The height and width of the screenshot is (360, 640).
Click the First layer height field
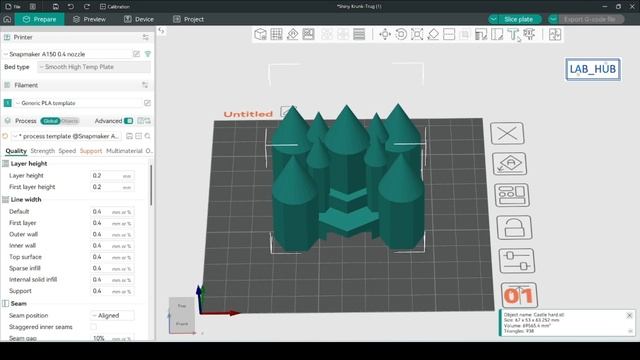tap(112, 187)
